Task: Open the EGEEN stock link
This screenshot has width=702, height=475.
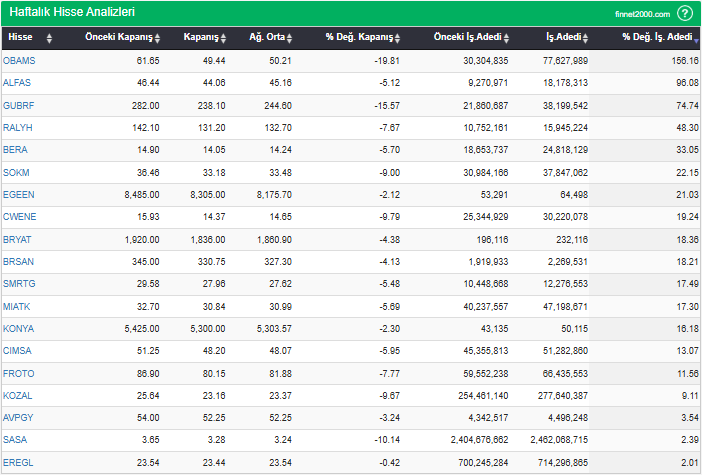Action: (18, 195)
